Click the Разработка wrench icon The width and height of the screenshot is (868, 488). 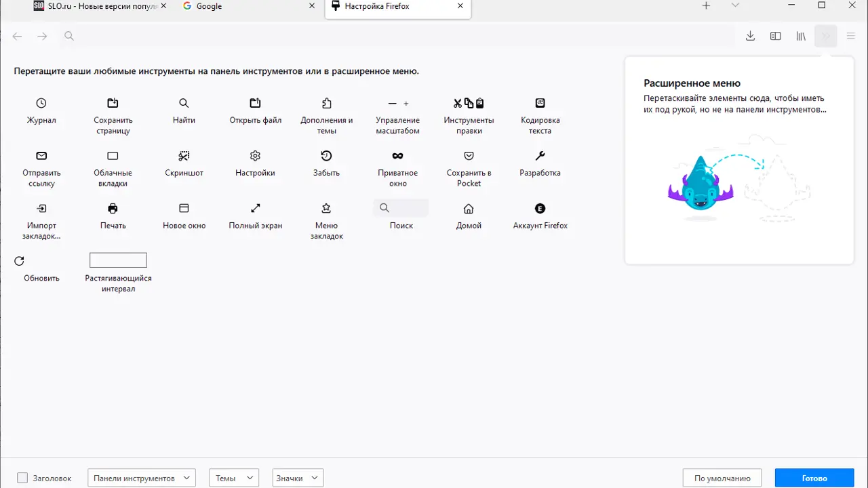[x=540, y=156]
